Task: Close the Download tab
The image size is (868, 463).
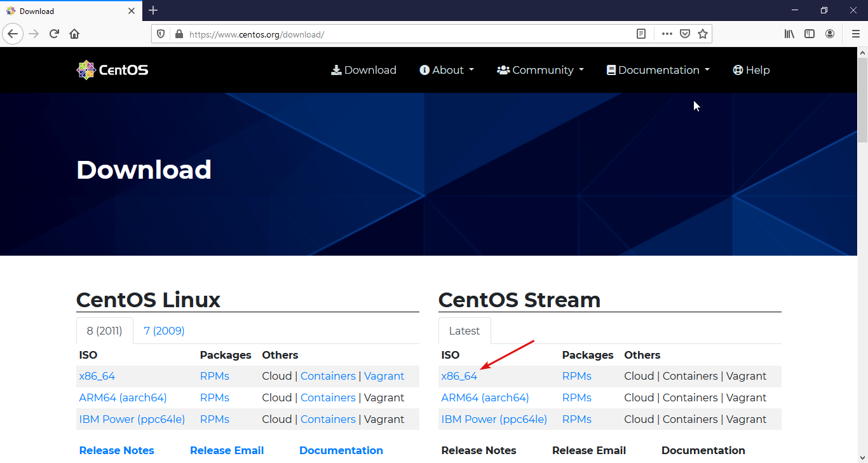Action: point(132,11)
